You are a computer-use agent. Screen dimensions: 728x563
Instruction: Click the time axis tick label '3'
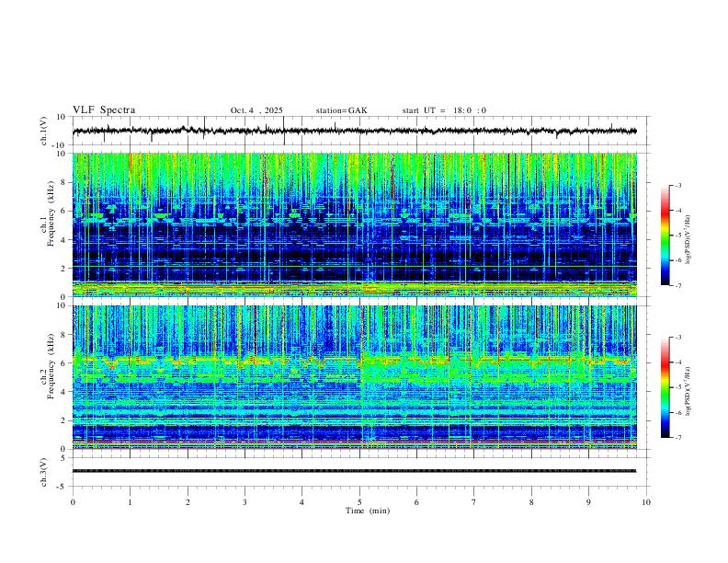[245, 502]
